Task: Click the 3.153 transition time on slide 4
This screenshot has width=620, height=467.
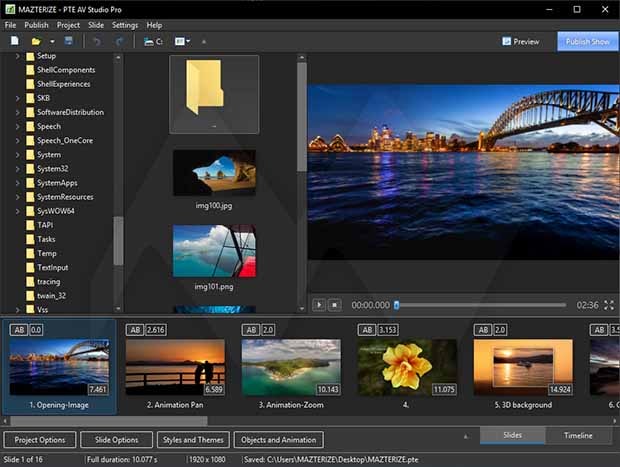Action: click(388, 330)
